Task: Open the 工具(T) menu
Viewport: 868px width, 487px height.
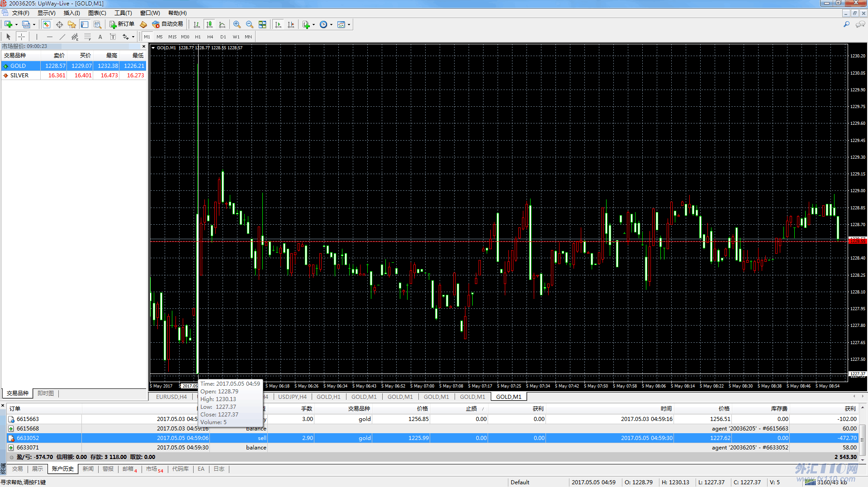Action: click(x=123, y=13)
